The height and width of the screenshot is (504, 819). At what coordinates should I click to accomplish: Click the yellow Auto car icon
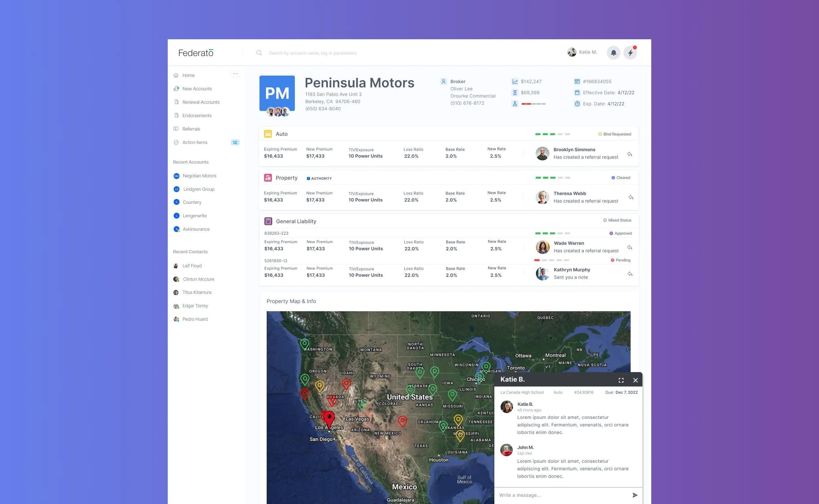[268, 134]
